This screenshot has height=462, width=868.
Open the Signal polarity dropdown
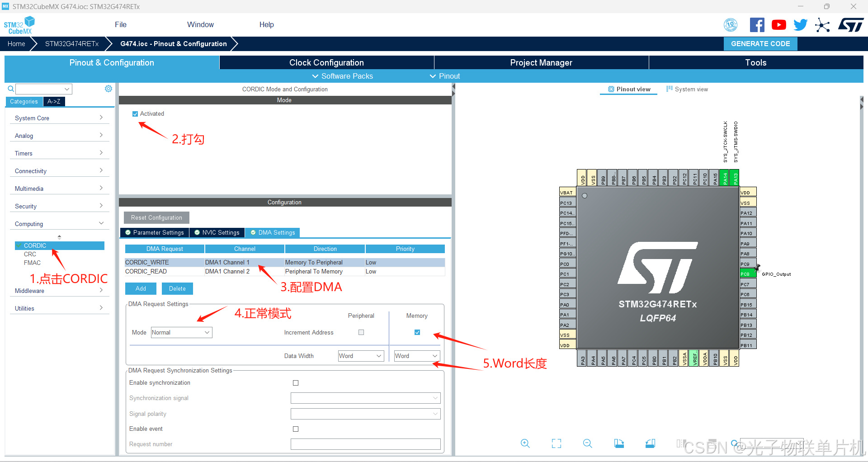(x=366, y=414)
